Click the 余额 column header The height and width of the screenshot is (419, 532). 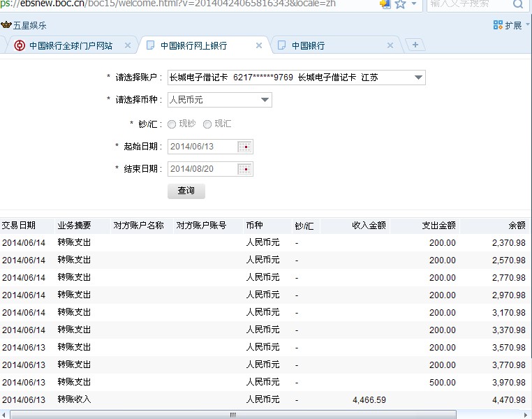click(517, 226)
